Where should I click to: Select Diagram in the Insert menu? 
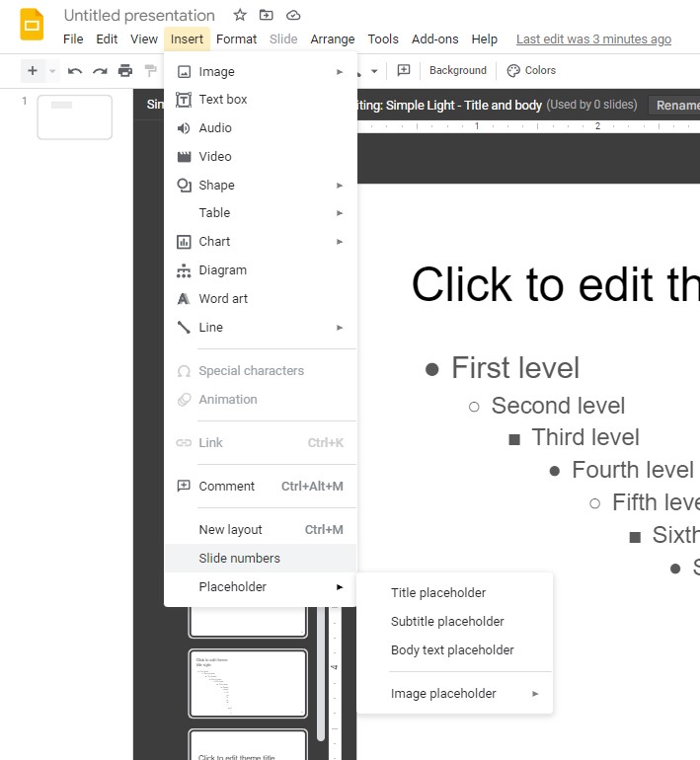(261, 270)
